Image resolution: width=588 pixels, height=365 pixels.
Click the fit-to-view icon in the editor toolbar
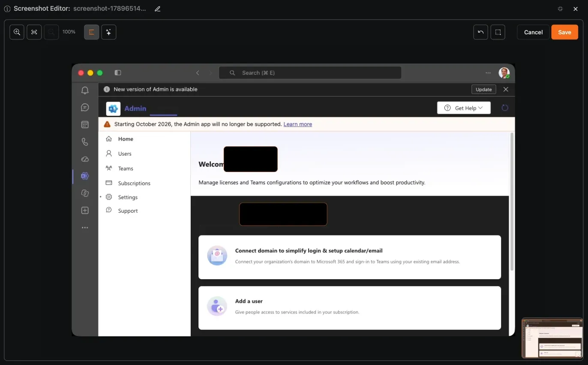[x=34, y=32]
